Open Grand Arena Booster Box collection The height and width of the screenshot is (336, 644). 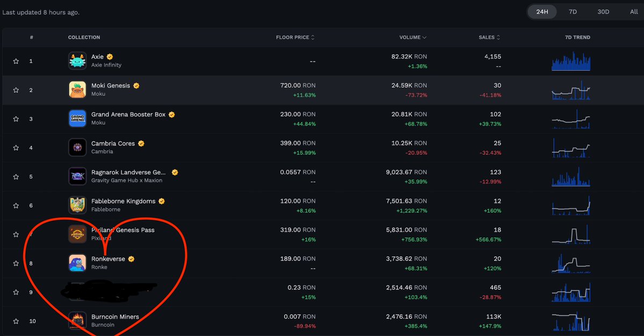(x=128, y=115)
